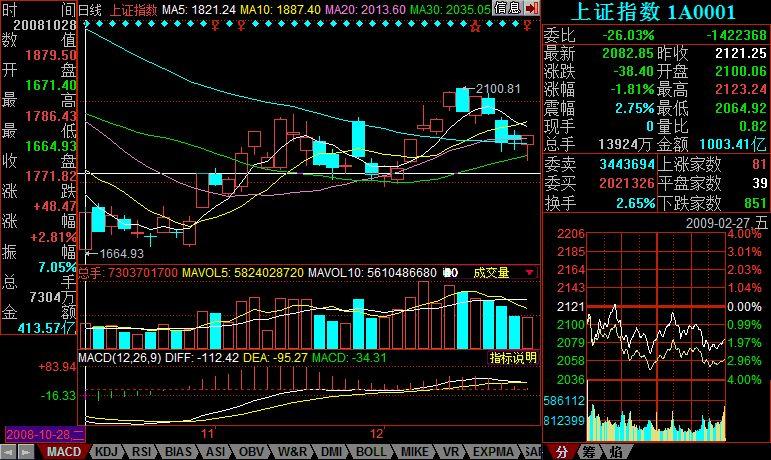
Task: Click the MA10: 1887.40 legend
Action: point(279,9)
